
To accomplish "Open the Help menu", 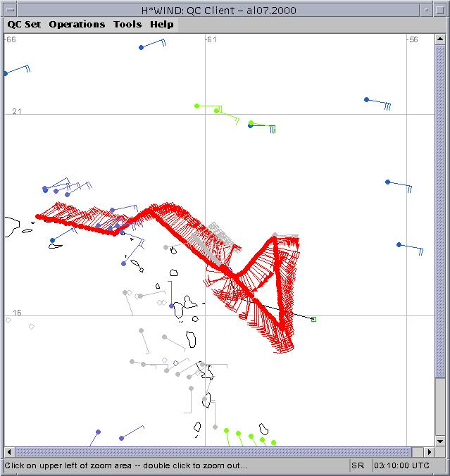I will [x=161, y=24].
